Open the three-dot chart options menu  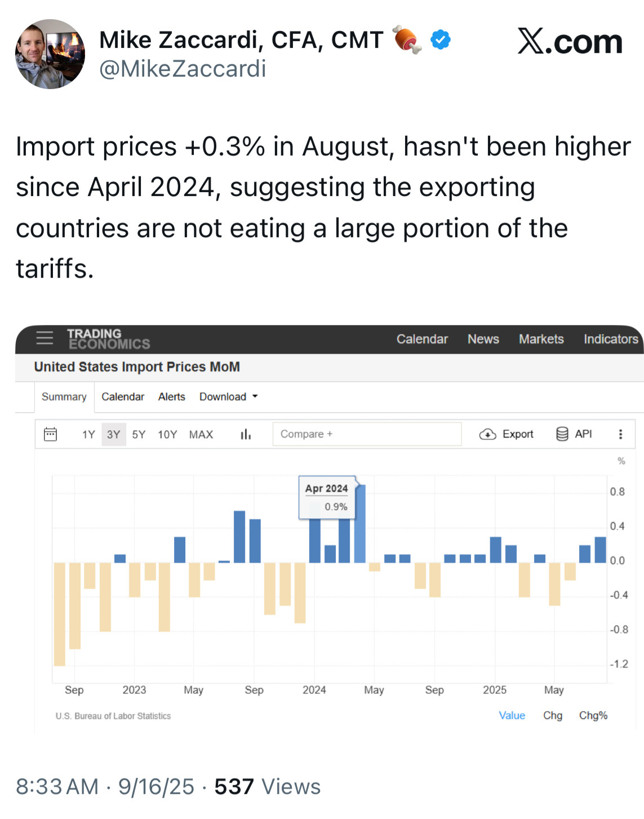620,434
